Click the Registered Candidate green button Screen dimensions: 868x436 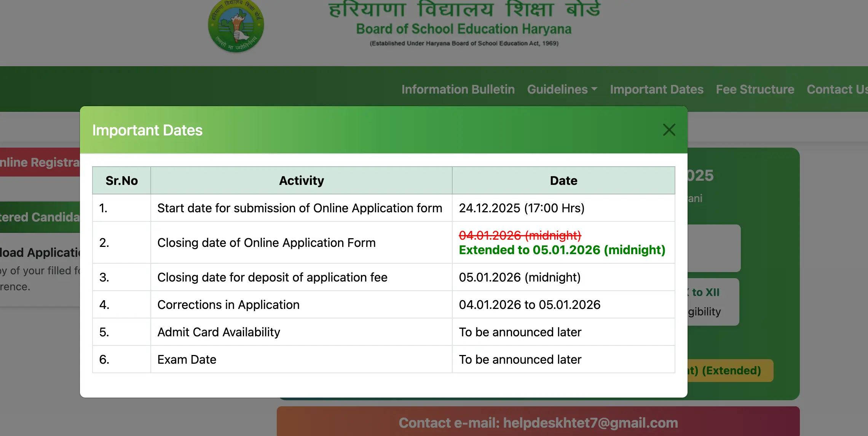(x=40, y=217)
